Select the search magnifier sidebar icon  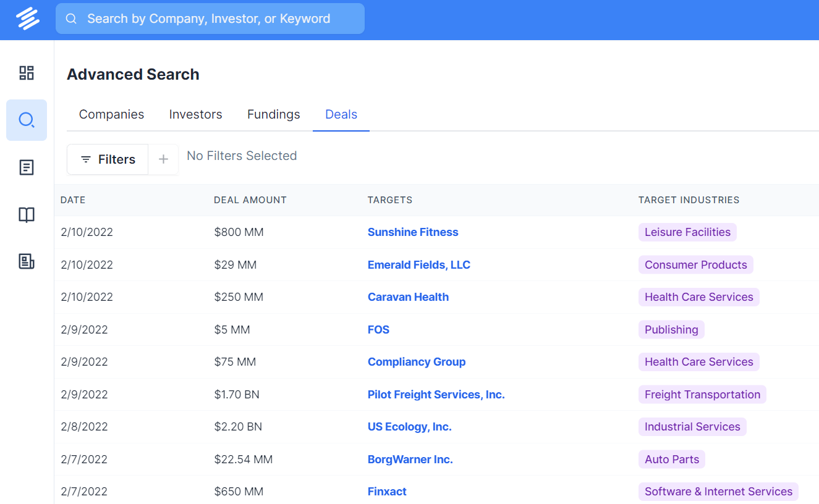click(27, 120)
